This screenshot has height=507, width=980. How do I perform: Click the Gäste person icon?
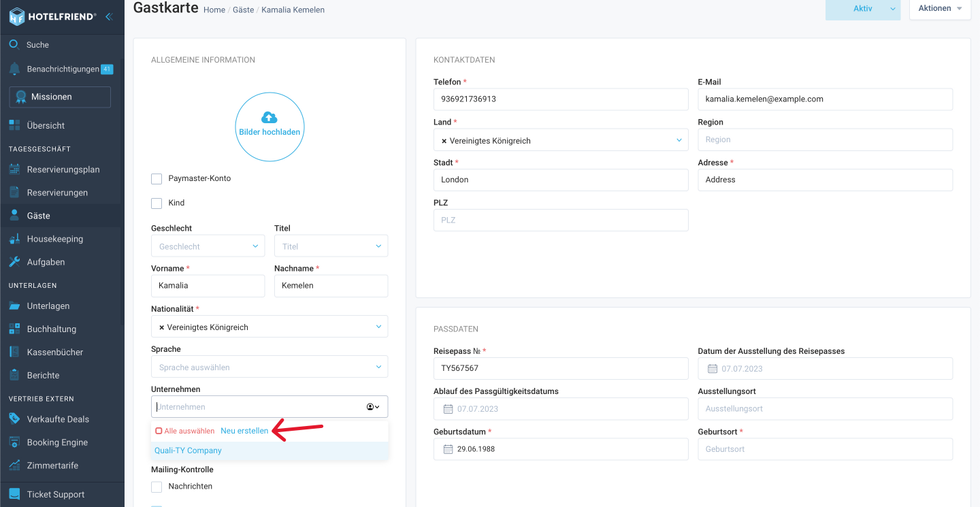pyautogui.click(x=14, y=216)
